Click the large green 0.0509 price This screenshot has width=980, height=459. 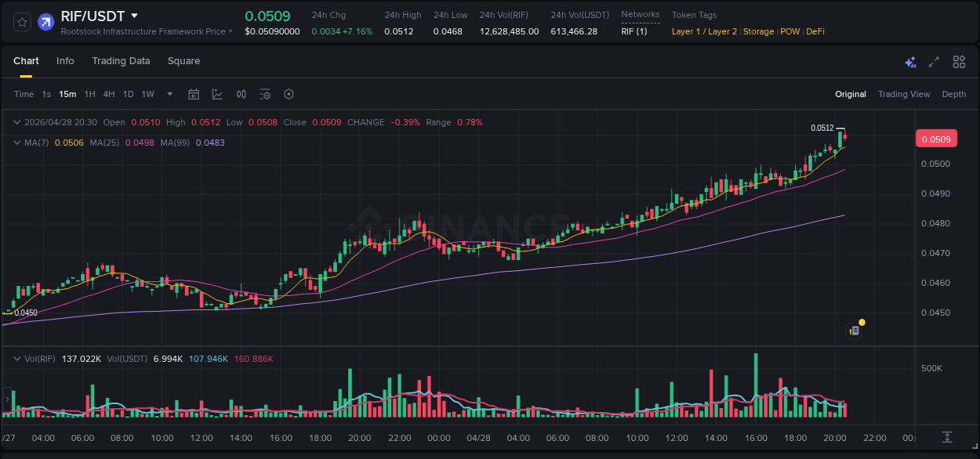click(x=267, y=16)
